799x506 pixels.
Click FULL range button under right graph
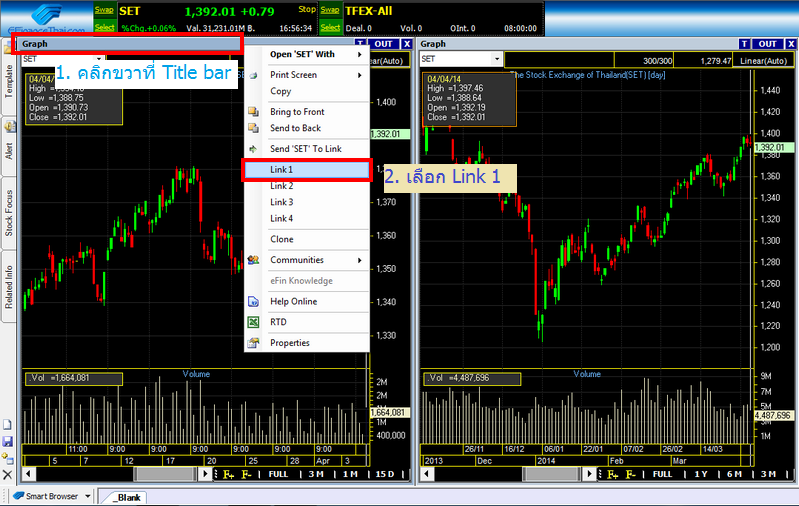click(662, 474)
